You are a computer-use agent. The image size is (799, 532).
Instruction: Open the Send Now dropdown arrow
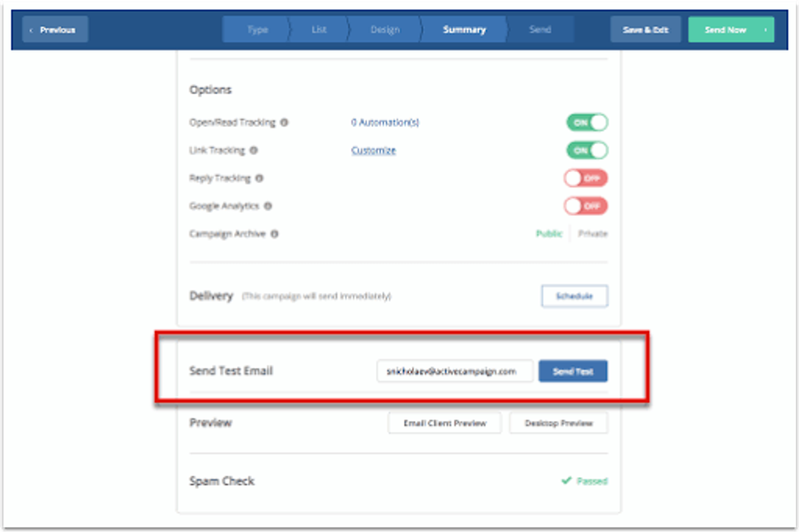click(766, 30)
